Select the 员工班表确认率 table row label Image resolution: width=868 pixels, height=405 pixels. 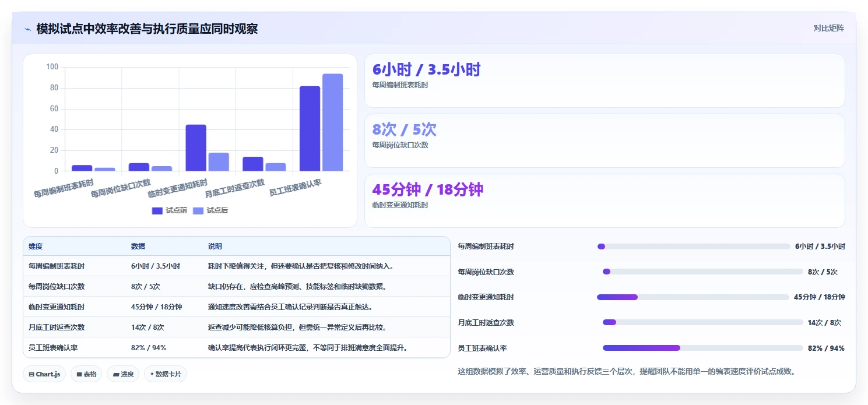coord(53,347)
